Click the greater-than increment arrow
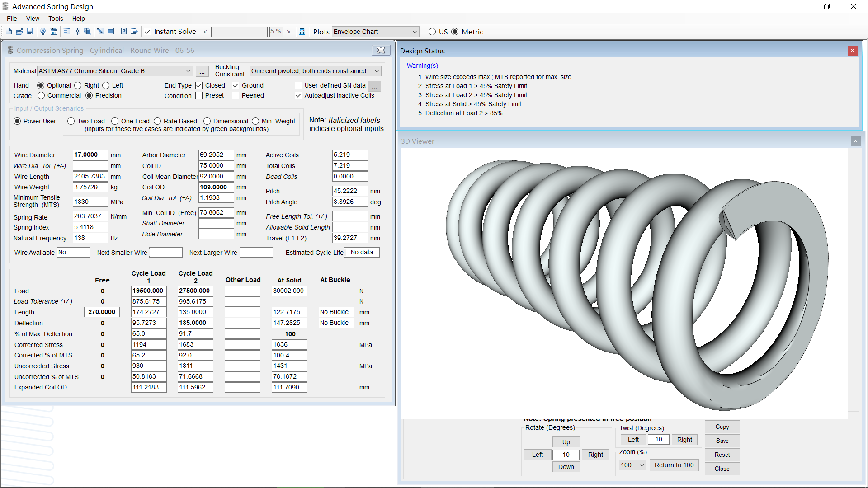Image resolution: width=868 pixels, height=488 pixels. [288, 32]
